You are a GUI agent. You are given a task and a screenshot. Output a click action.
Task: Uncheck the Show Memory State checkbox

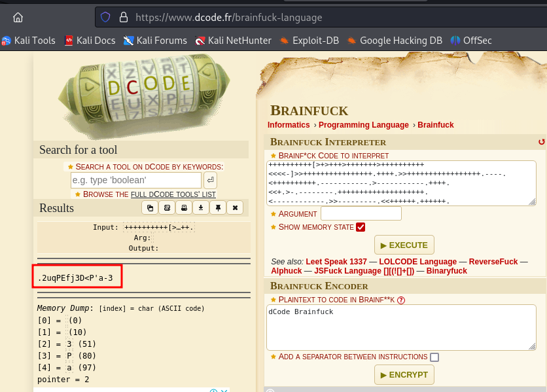click(x=361, y=227)
